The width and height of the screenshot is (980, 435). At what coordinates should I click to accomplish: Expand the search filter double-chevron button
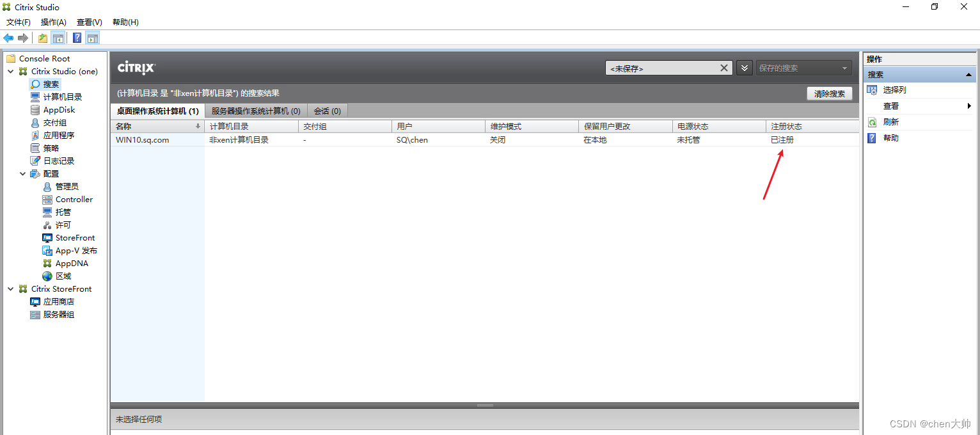point(744,68)
